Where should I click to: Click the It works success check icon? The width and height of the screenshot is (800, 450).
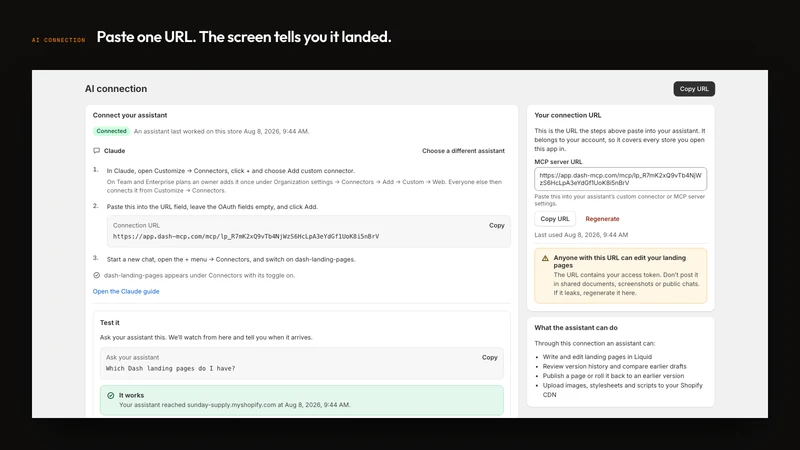coord(111,395)
